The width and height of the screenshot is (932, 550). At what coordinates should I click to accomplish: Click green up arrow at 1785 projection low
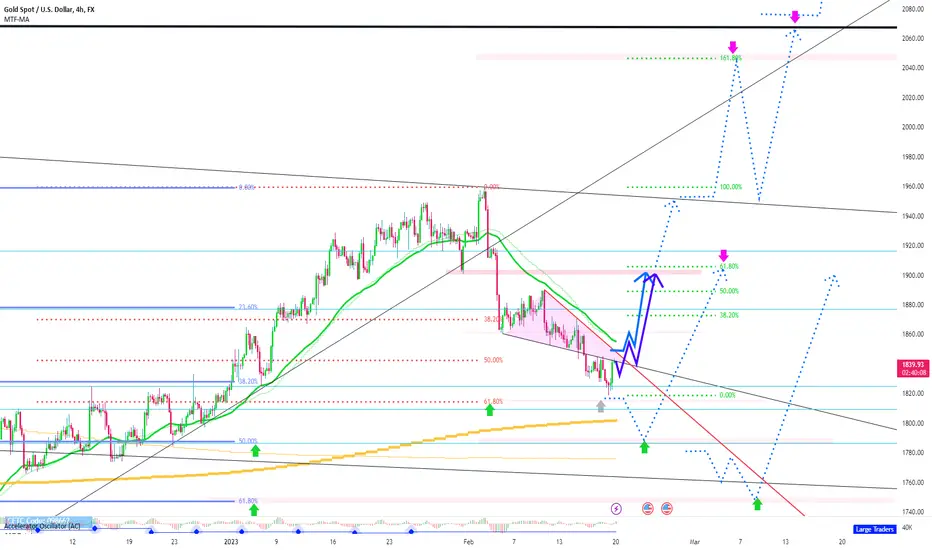[644, 447]
